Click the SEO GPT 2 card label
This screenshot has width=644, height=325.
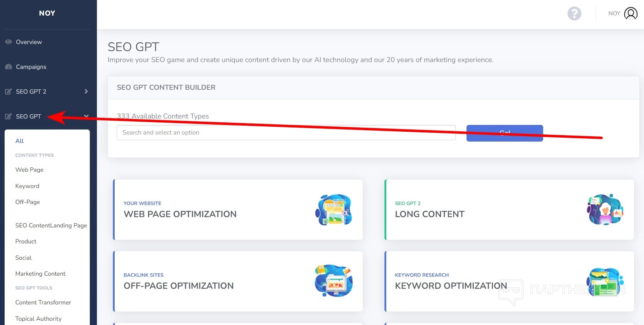[408, 203]
